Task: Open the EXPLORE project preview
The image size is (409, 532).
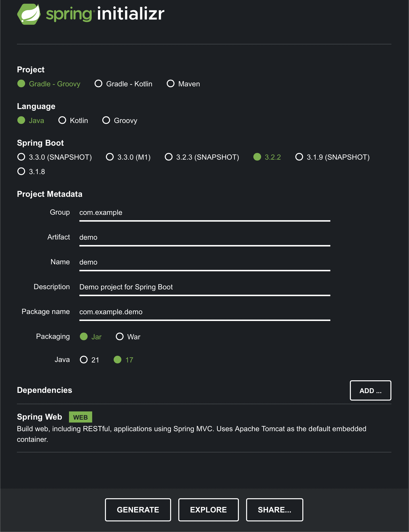Action: point(208,510)
